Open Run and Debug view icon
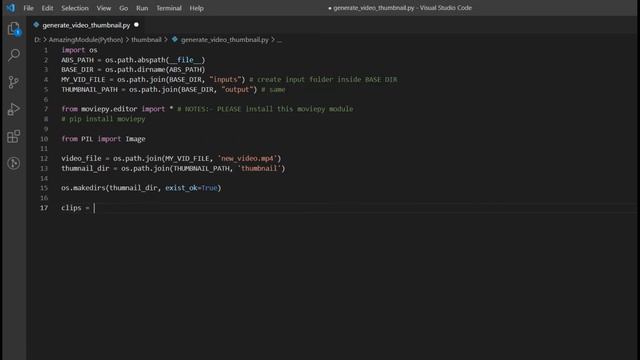 13,109
